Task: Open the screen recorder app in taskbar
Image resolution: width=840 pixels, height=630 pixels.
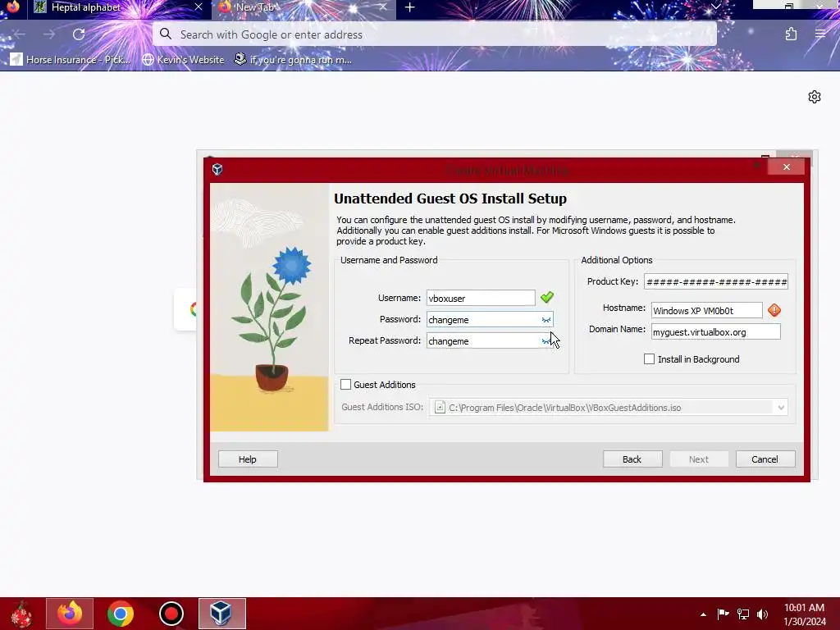Action: click(171, 614)
